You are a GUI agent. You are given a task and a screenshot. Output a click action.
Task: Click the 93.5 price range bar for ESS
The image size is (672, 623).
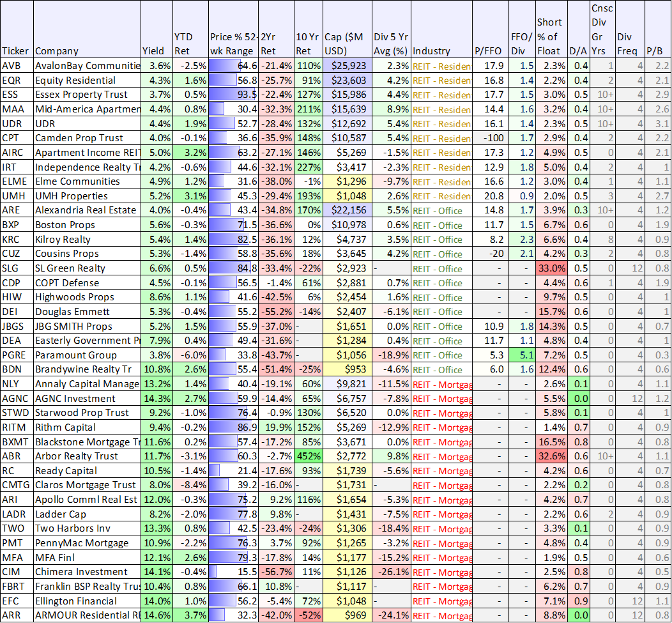click(233, 95)
